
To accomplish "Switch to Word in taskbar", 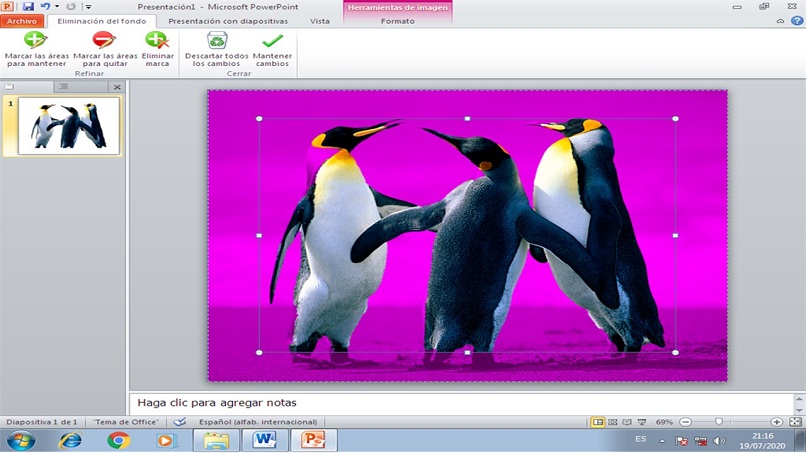I will coord(265,441).
